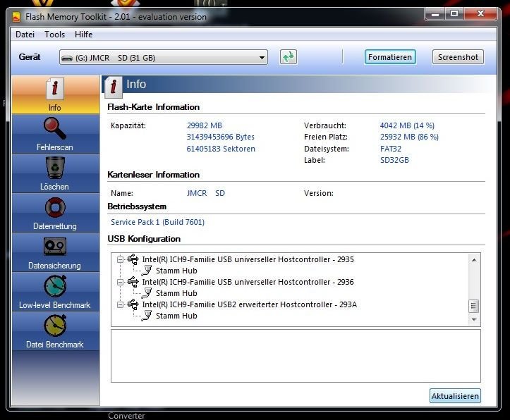The width and height of the screenshot is (510, 420).
Task: Select the Stamm Hub row under controller 293A
Action: (x=176, y=316)
